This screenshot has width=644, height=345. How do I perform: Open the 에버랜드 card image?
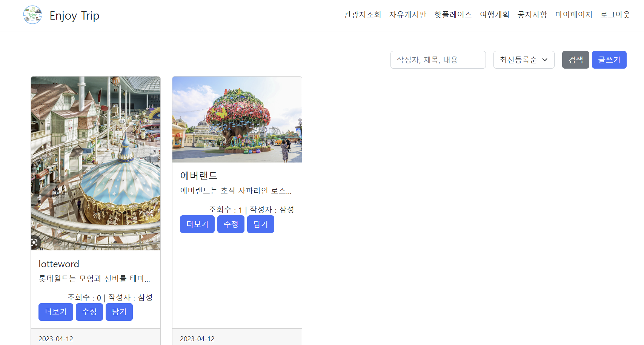[x=237, y=120]
